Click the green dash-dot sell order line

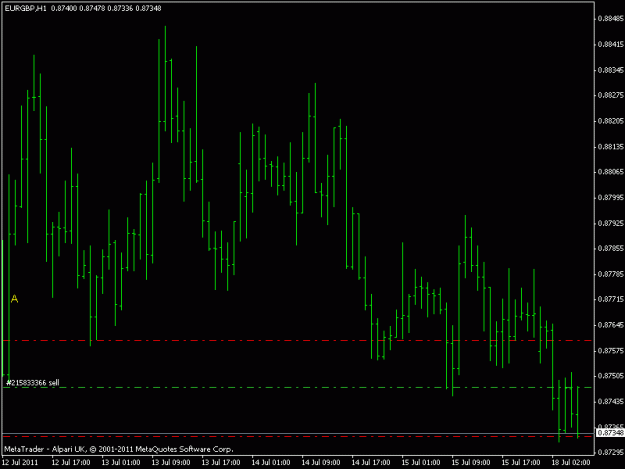[297, 387]
